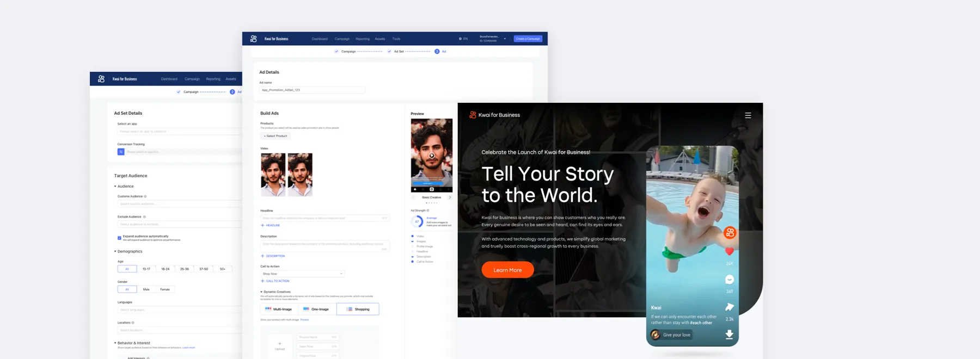Tap the orange Kwai camera badge on phone
980x359 pixels.
[730, 233]
